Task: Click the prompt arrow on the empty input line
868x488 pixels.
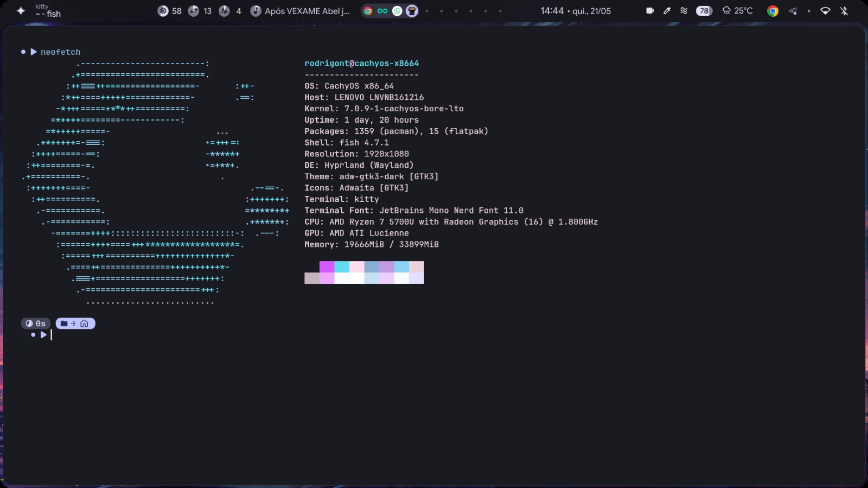Action: click(43, 335)
